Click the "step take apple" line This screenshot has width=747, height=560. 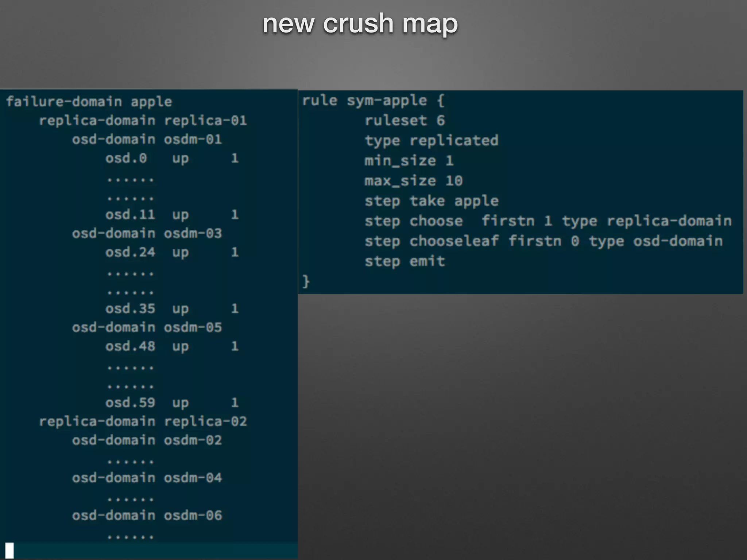pyautogui.click(x=431, y=201)
